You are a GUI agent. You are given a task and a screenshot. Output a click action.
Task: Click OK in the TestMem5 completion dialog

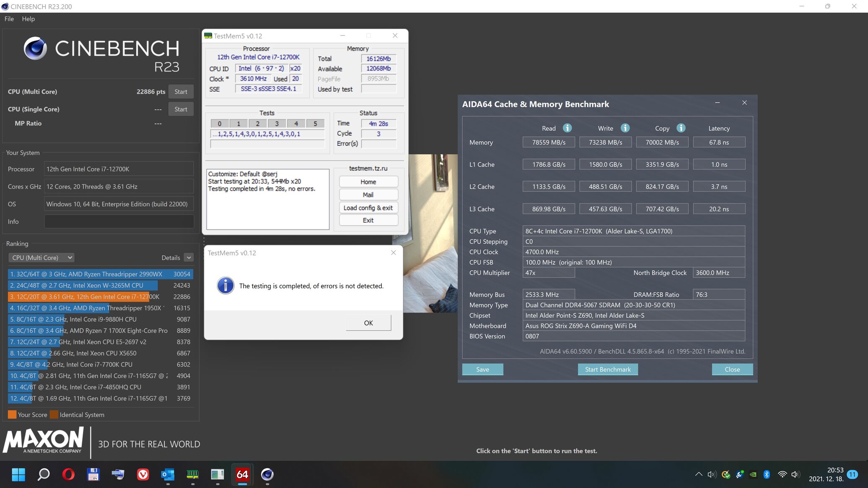pyautogui.click(x=368, y=323)
